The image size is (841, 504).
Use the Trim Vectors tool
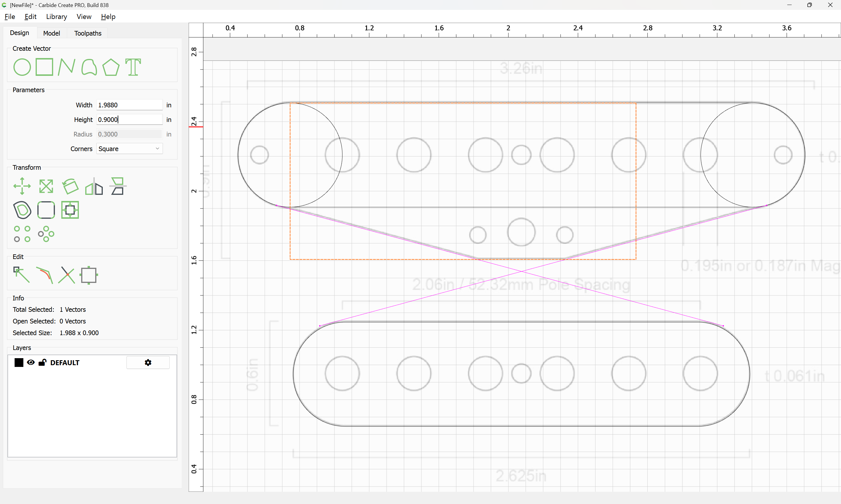click(66, 275)
